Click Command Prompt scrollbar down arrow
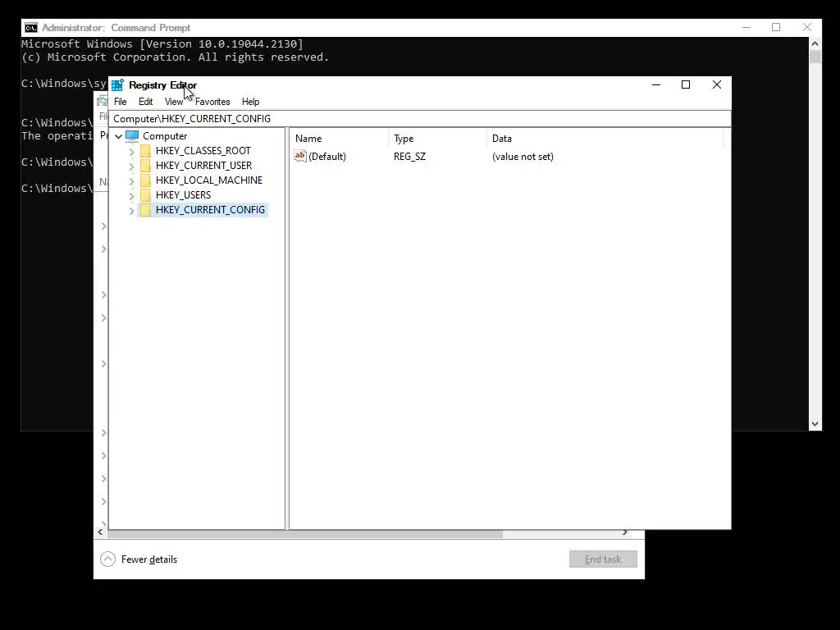This screenshot has height=630, width=840. click(x=815, y=424)
